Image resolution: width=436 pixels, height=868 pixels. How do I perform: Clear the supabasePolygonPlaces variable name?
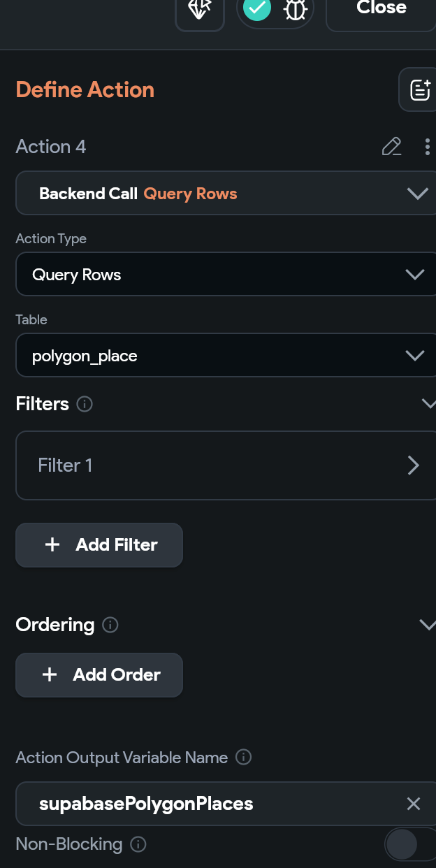pos(414,804)
